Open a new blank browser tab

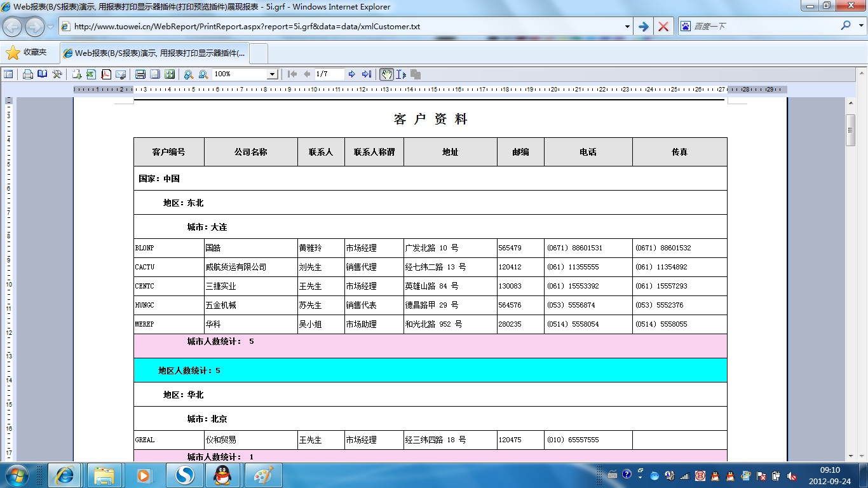pyautogui.click(x=259, y=53)
